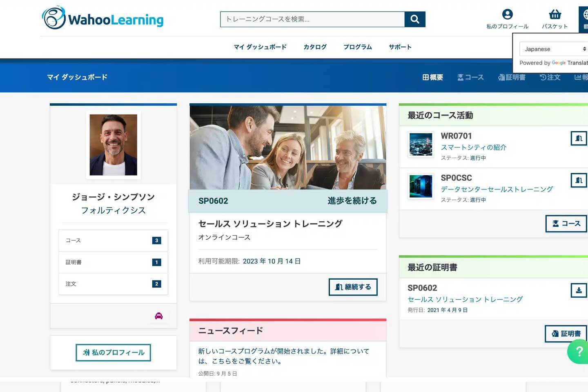The image size is (588, 392).
Task: Download the SP0602 certificate
Action: coord(579,290)
